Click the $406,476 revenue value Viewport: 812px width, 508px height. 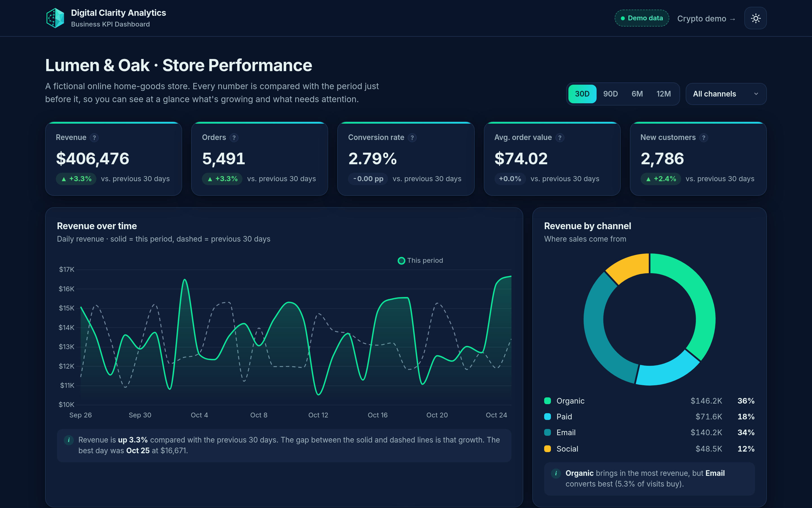92,159
